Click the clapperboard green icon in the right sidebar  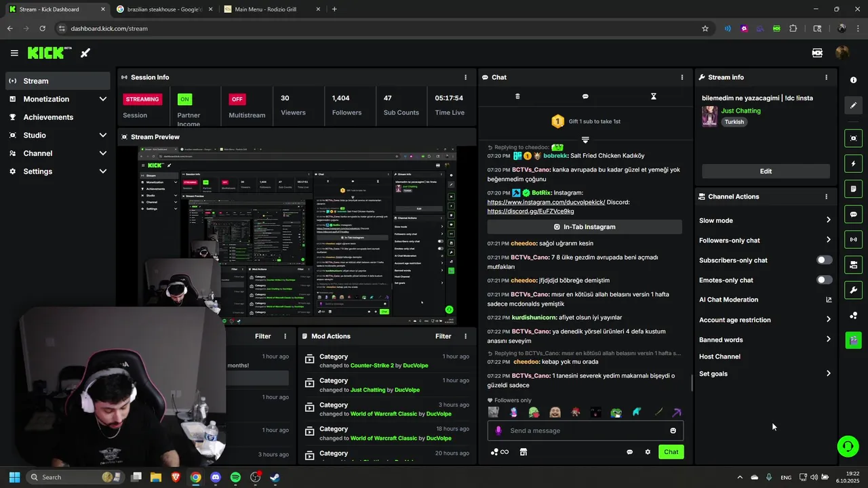853,340
